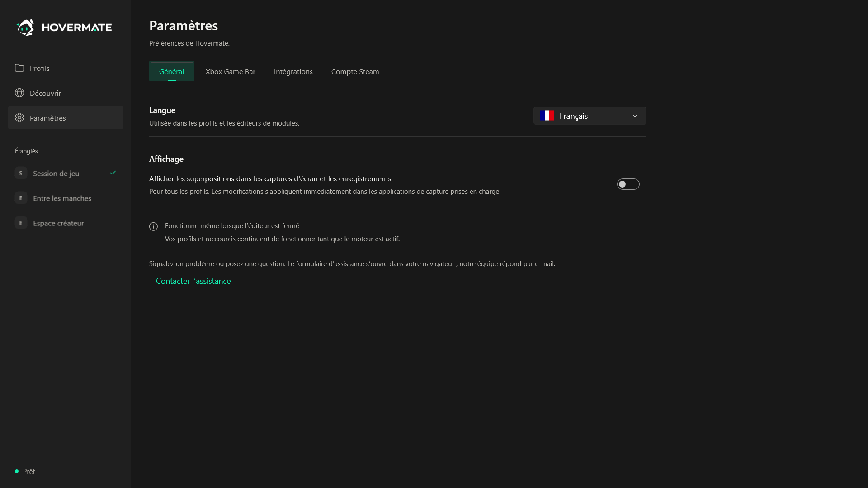Navigate to Découvrir in the sidebar
The height and width of the screenshot is (488, 868).
coord(66,93)
